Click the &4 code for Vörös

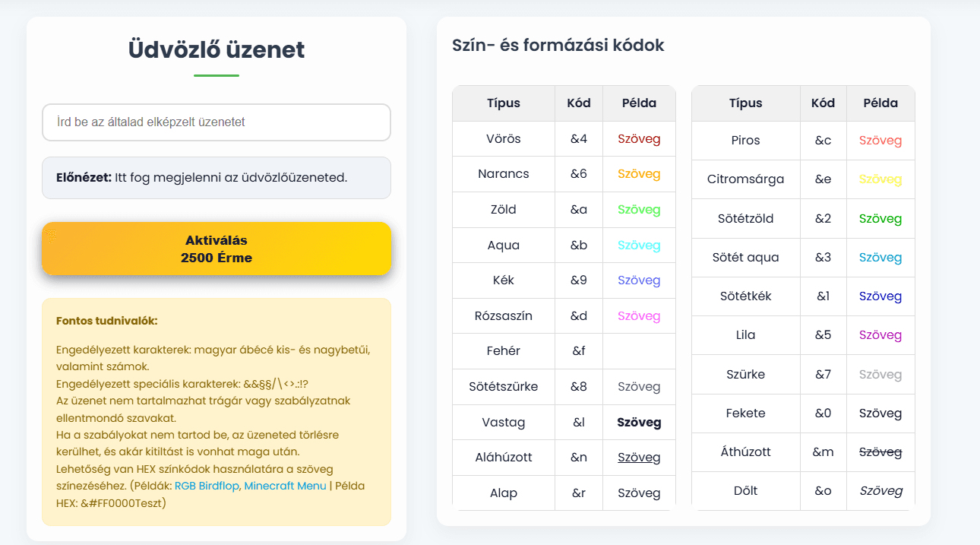pyautogui.click(x=579, y=139)
